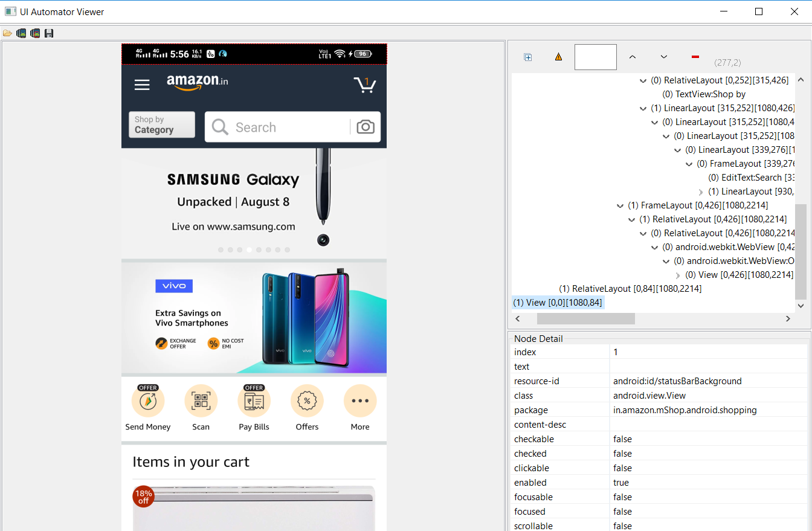Image resolution: width=812 pixels, height=531 pixels.
Task: Collapse the android.webkit.WebView:O node
Action: 666,261
